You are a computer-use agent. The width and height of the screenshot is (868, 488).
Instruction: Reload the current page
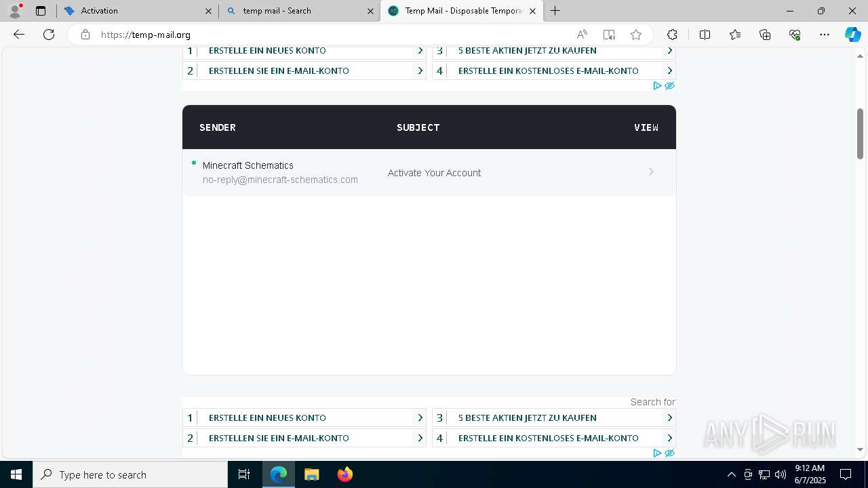pos(49,35)
